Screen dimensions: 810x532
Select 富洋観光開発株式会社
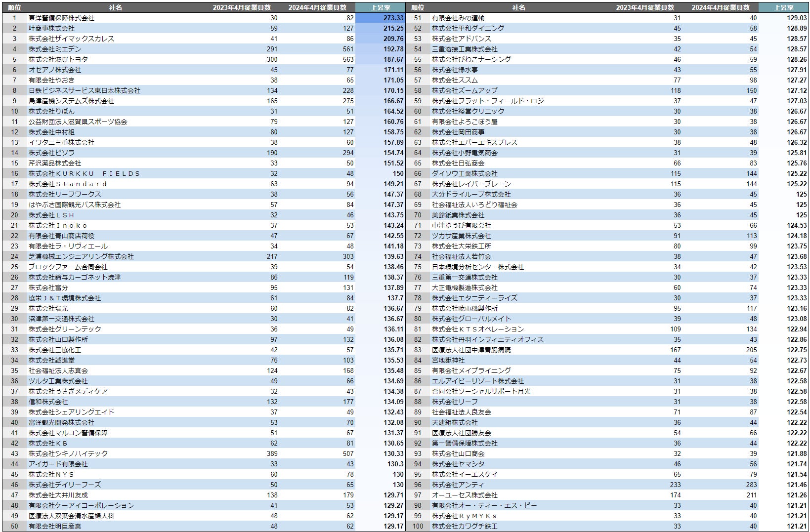(61, 422)
